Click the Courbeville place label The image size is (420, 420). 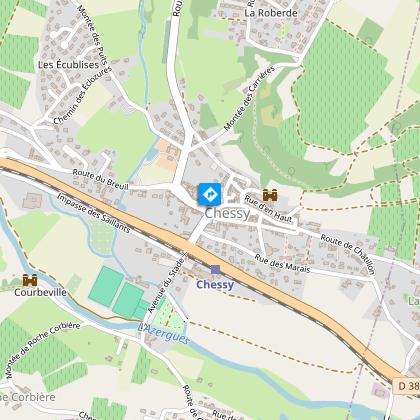(x=40, y=293)
